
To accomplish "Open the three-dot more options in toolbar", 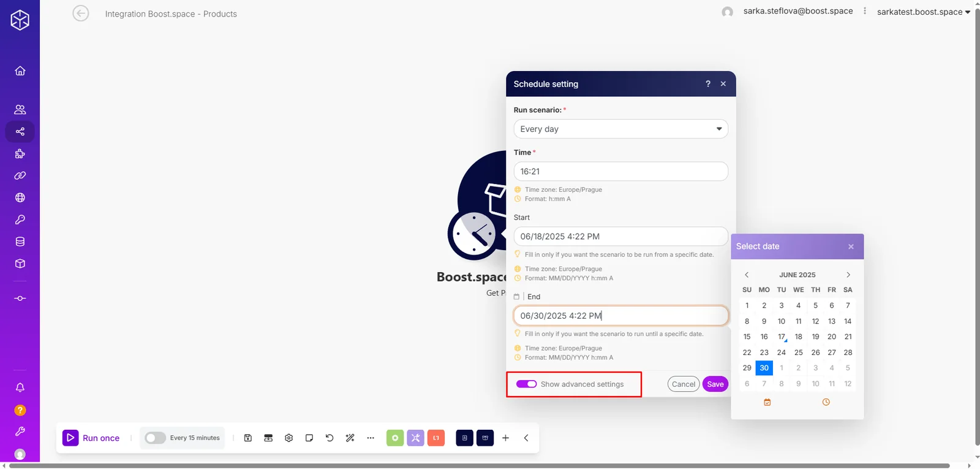I will [371, 438].
